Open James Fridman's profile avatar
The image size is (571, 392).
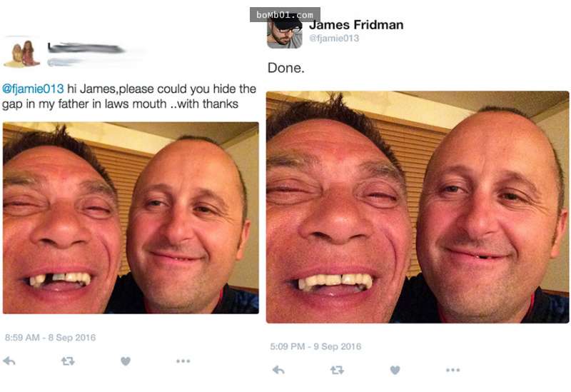click(284, 34)
